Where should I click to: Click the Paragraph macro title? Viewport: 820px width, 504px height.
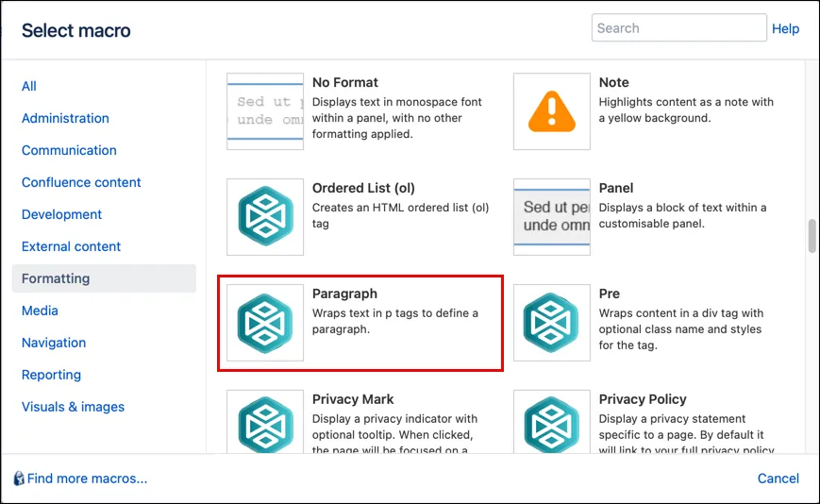(x=344, y=294)
